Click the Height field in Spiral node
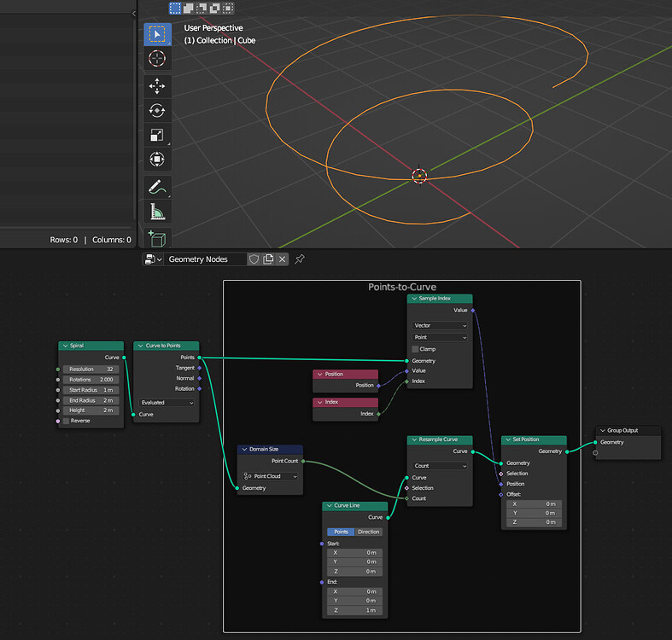 coord(91,410)
